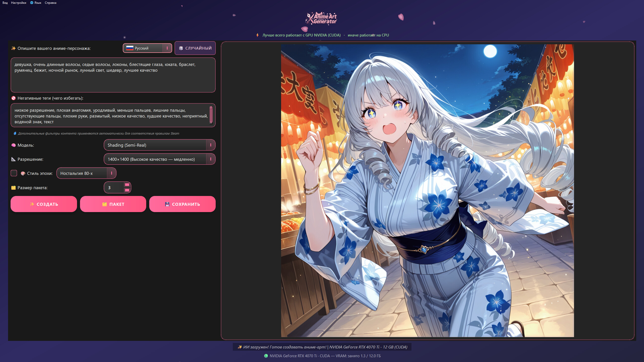Viewport: 644px width, 362px height.
Task: Click into the character description text box
Action: (x=113, y=75)
